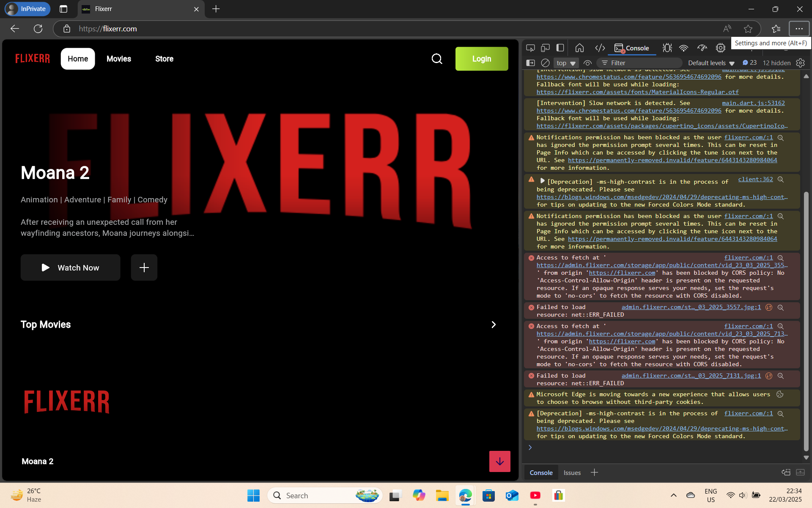The height and width of the screenshot is (508, 812).
Task: Open Console settings gear
Action: coord(800,63)
